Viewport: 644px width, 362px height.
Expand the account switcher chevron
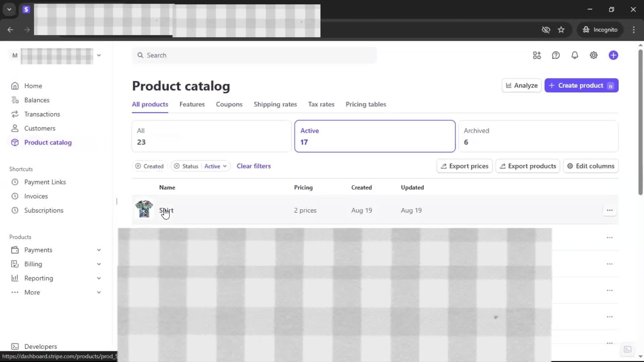pos(99,55)
